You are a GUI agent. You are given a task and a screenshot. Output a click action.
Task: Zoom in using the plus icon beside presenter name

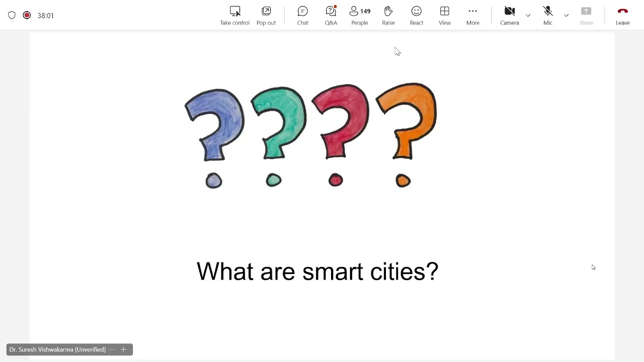coord(123,349)
